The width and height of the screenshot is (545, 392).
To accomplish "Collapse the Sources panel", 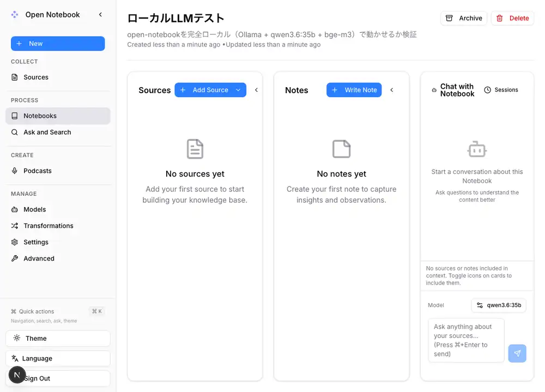I will click(256, 89).
